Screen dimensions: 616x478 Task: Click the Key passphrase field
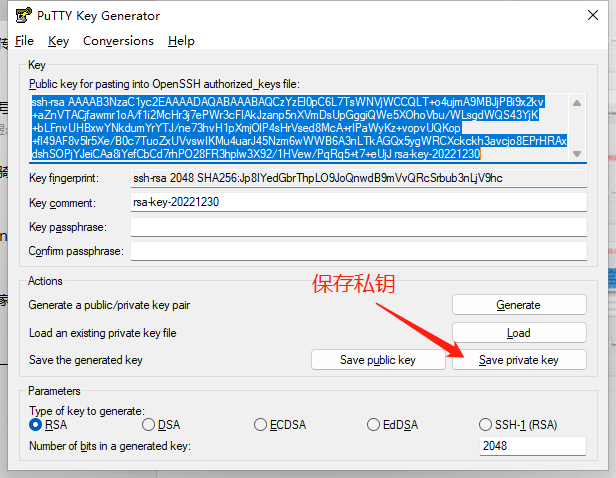point(357,226)
